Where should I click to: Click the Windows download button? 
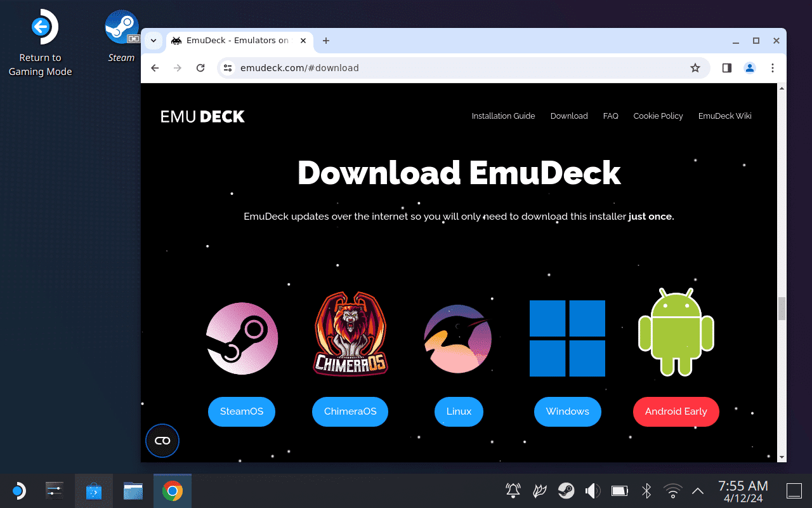pyautogui.click(x=567, y=411)
